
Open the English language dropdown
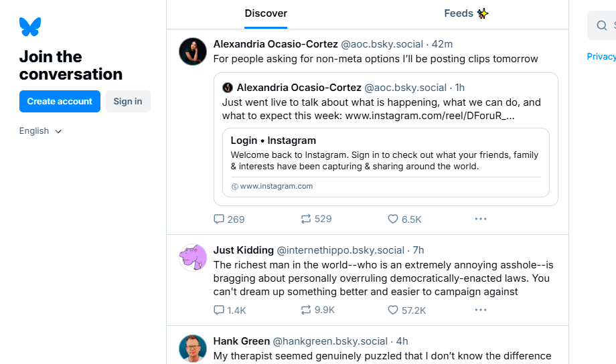pyautogui.click(x=40, y=131)
